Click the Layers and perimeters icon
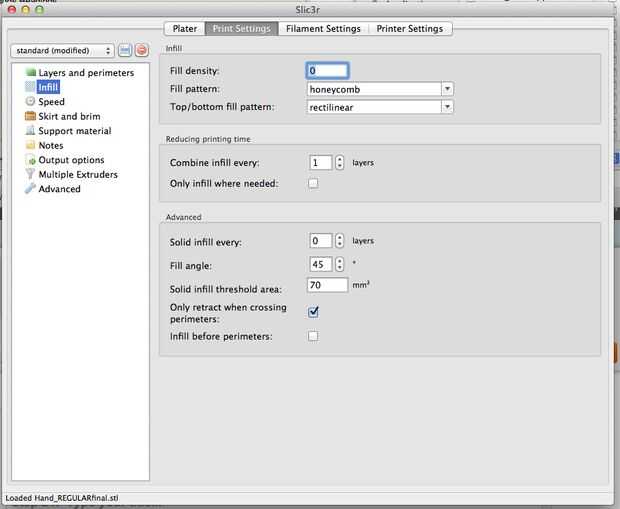 coord(30,72)
